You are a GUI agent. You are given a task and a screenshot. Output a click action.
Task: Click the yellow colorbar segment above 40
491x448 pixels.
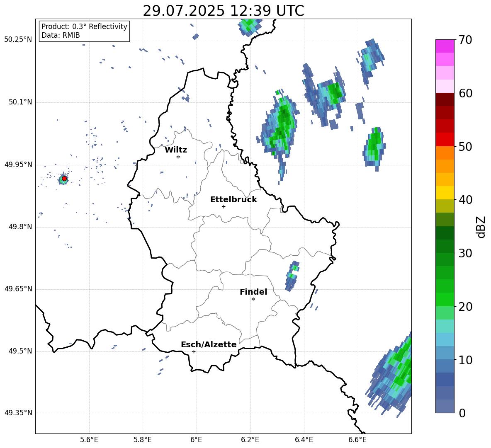tap(445, 193)
